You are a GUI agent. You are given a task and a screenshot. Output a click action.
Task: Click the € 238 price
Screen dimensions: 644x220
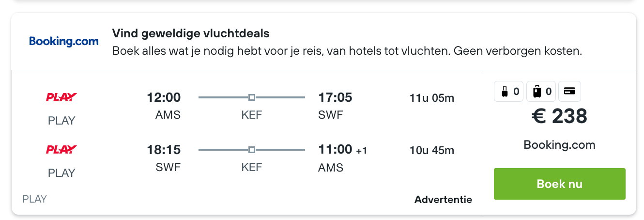[560, 116]
